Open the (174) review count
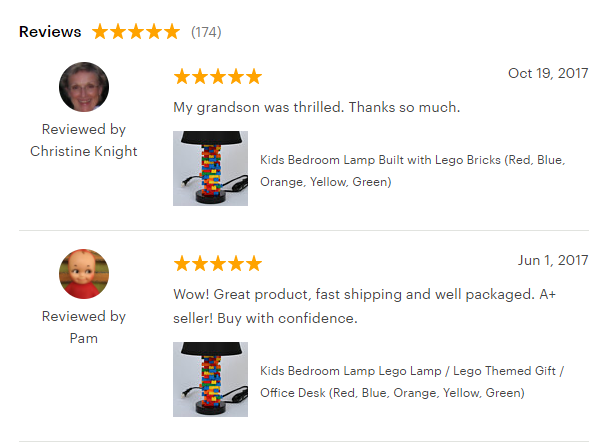 [x=206, y=32]
